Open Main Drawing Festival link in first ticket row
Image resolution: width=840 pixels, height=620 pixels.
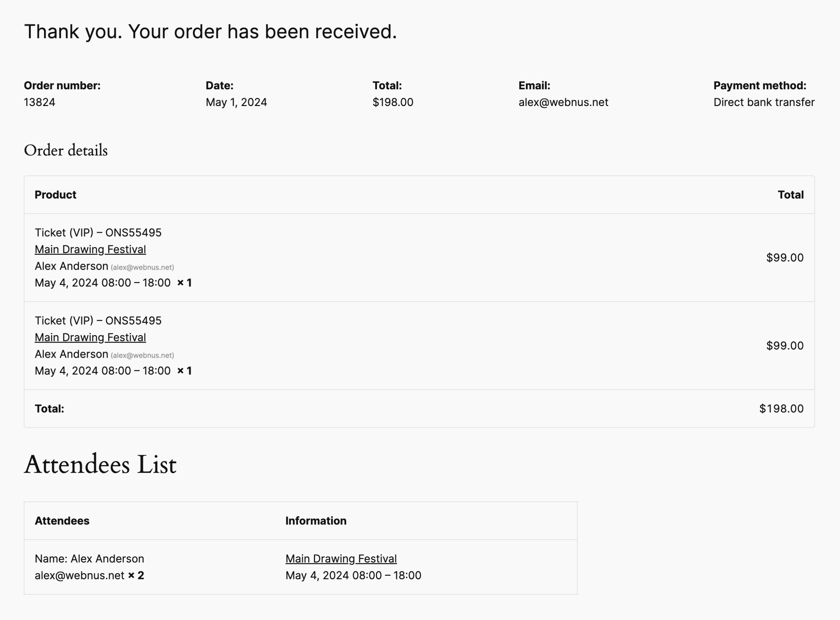(90, 249)
